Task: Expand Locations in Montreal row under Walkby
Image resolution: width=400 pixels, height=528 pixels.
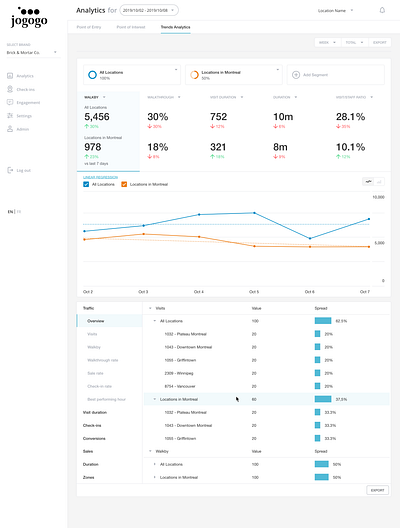Action: click(x=155, y=477)
